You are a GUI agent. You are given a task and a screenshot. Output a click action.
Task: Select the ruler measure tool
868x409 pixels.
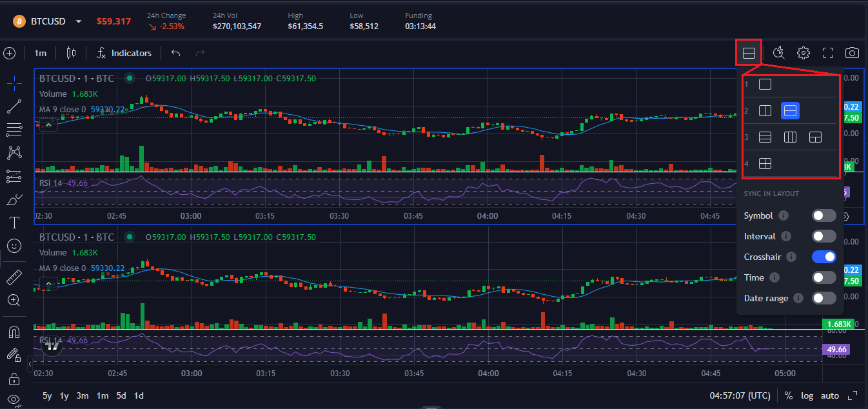point(14,278)
